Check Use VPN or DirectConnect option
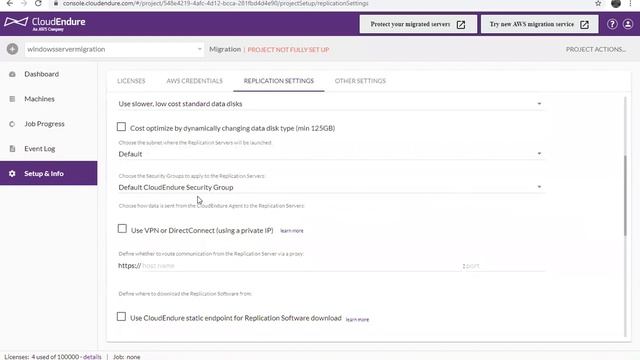 click(x=122, y=229)
